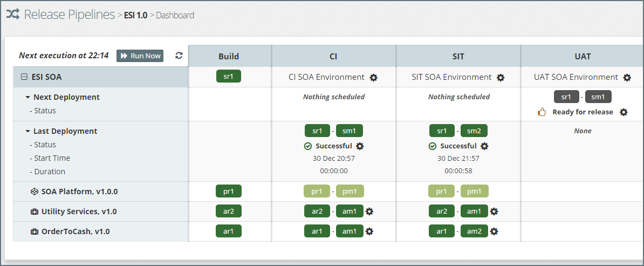The image size is (644, 266).
Task: Open CI SOA Environment gear settings
Action: (x=374, y=78)
